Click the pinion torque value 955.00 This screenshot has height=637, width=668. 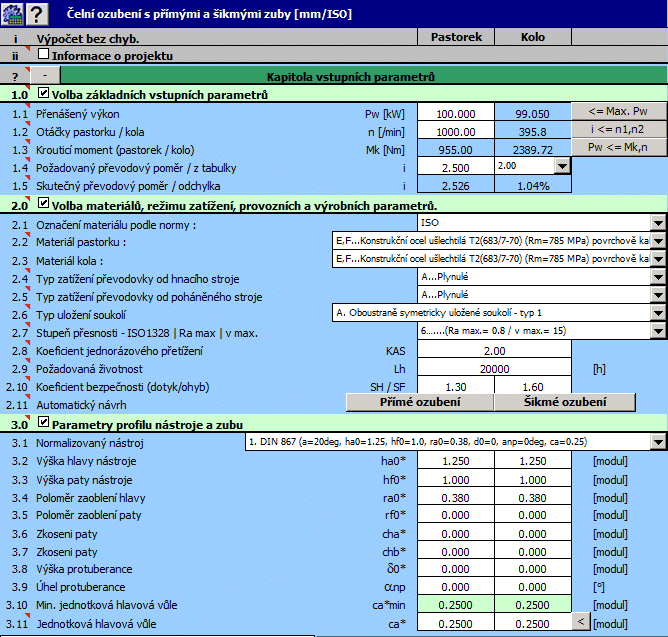point(455,149)
